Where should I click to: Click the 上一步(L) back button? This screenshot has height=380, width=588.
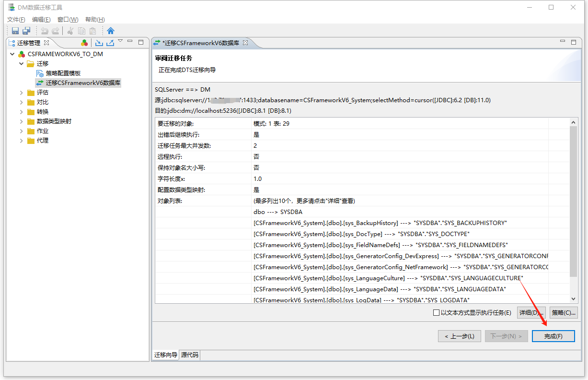pyautogui.click(x=459, y=336)
